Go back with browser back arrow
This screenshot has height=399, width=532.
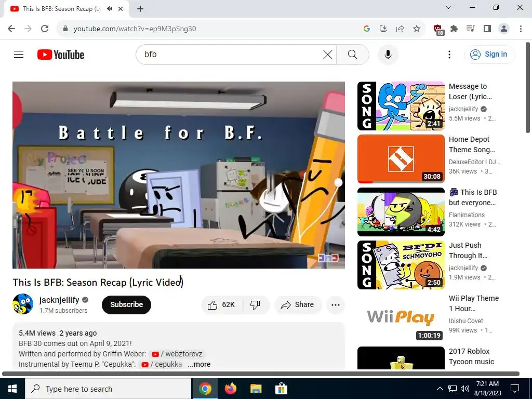point(11,29)
